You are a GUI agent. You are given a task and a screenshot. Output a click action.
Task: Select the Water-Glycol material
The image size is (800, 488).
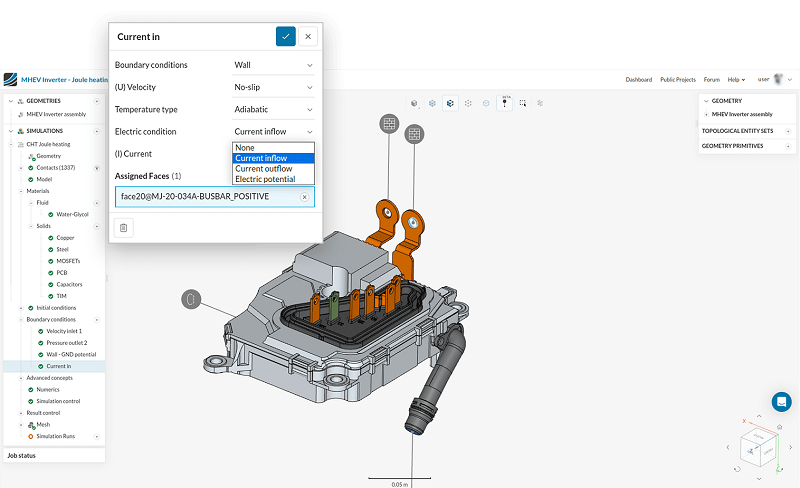coord(72,214)
